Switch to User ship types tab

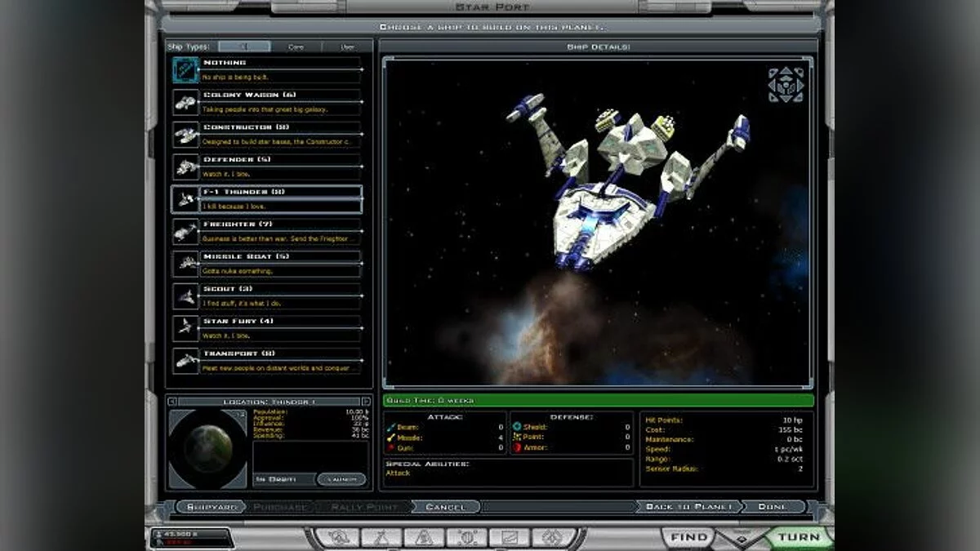point(347,47)
